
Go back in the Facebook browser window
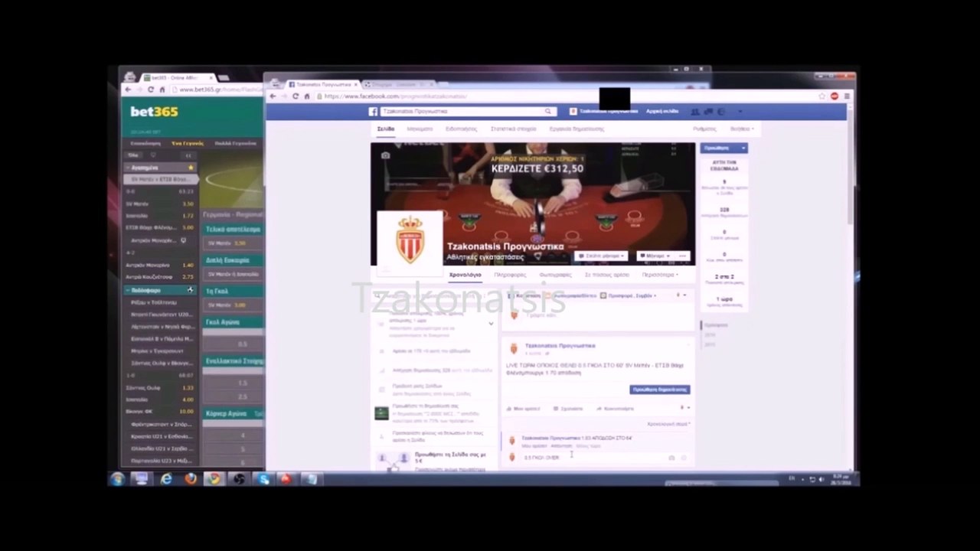click(273, 96)
